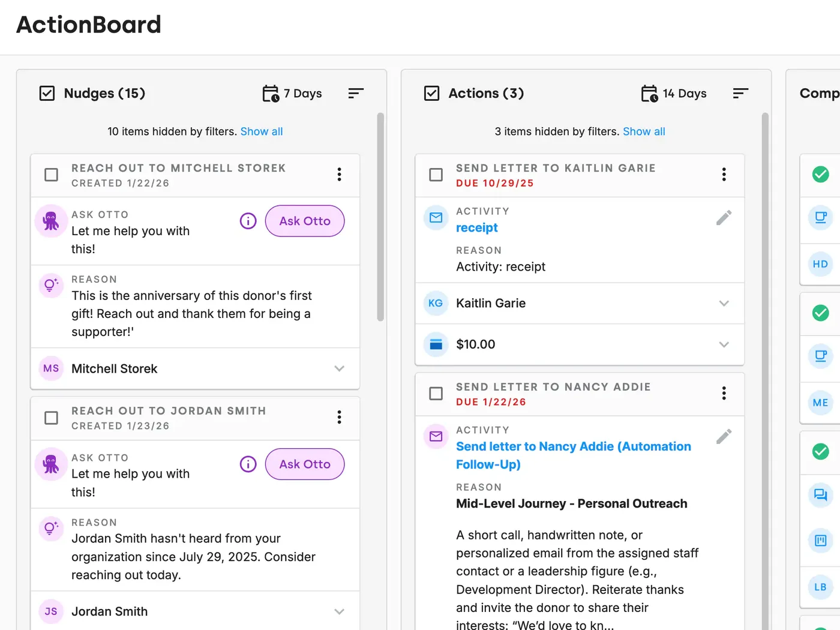Check the Reach Out to Jordan Smith card

52,418
